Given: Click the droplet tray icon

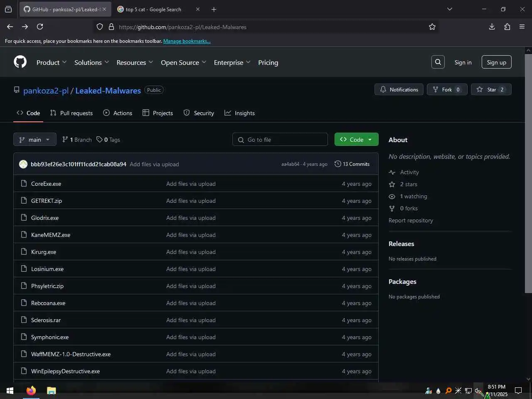Looking at the screenshot, I should click(438, 391).
